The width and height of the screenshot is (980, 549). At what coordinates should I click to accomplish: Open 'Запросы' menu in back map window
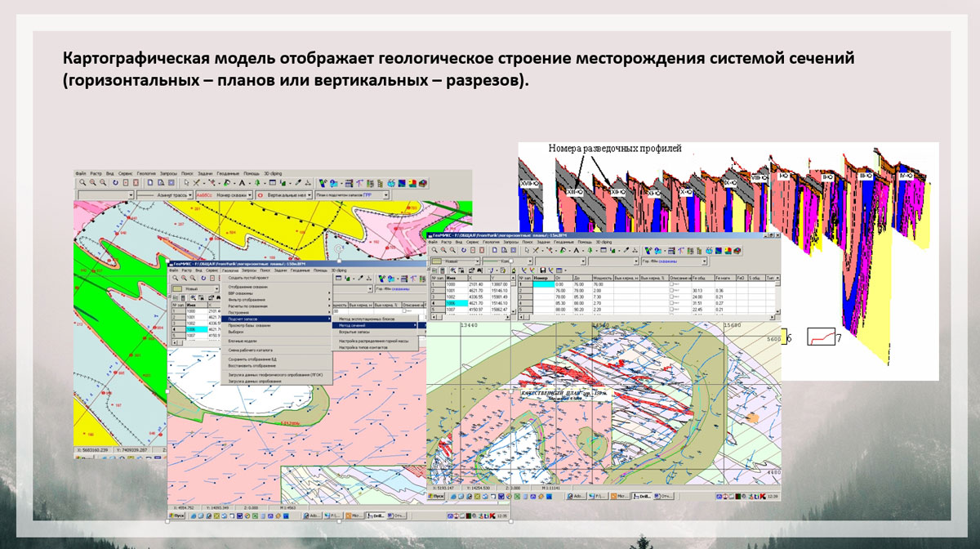168,173
